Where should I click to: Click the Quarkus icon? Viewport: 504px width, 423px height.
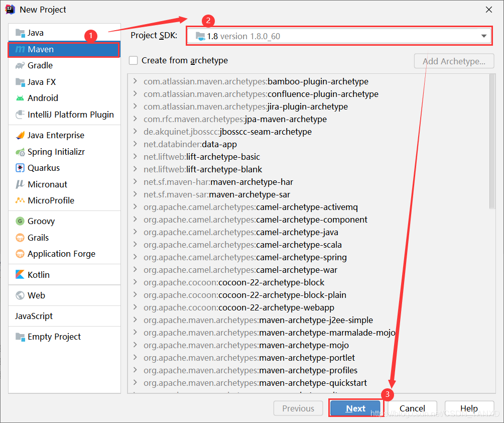[x=20, y=168]
